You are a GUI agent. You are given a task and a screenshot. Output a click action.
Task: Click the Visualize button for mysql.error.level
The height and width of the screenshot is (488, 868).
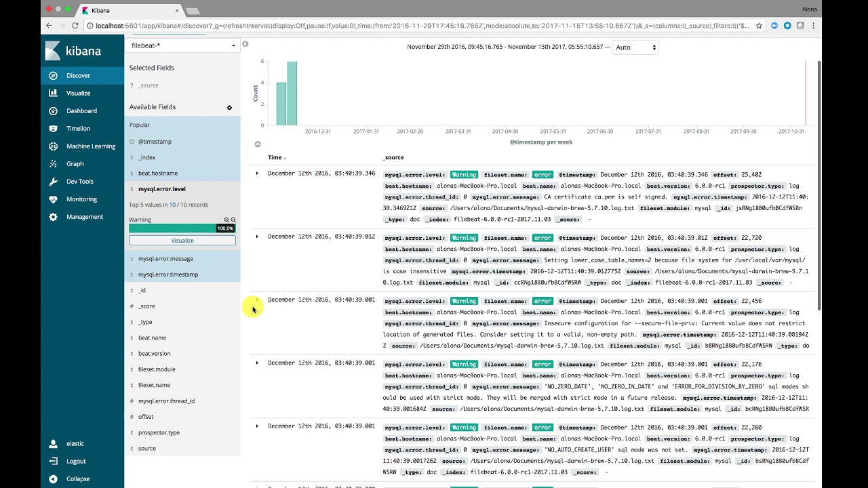pos(182,240)
